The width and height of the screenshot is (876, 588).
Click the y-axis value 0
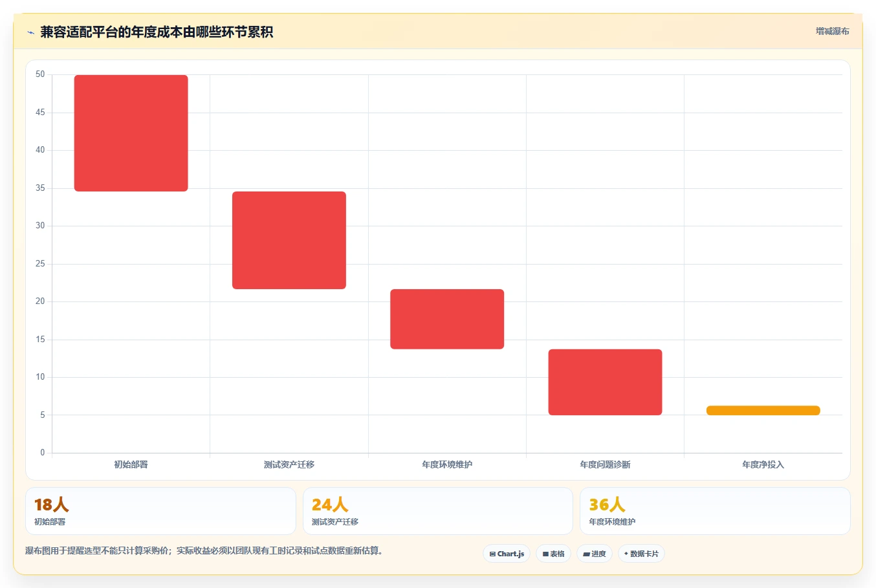(43, 453)
